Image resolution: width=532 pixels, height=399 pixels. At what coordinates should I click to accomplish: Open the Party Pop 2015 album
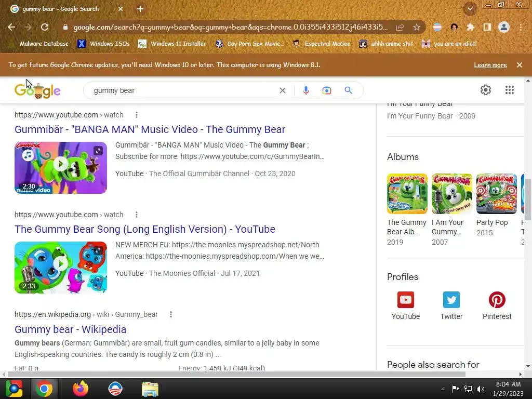tap(496, 194)
